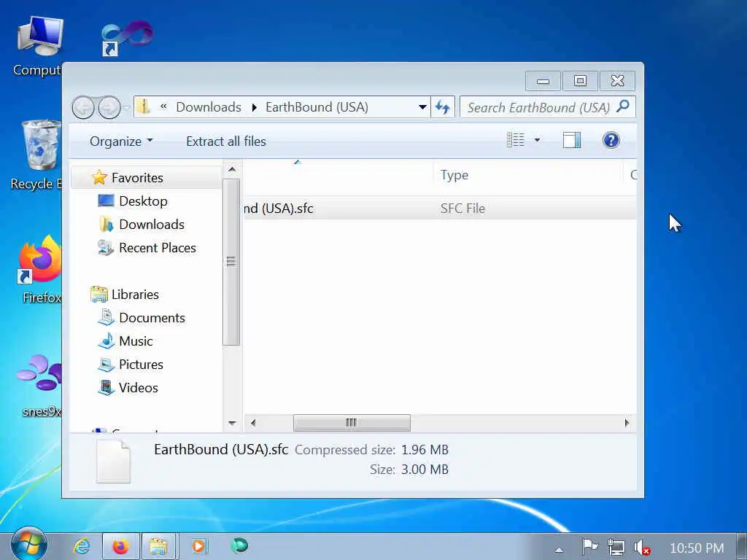Go forward with the Forward arrow button
Screen dimensions: 747x560
click(109, 108)
